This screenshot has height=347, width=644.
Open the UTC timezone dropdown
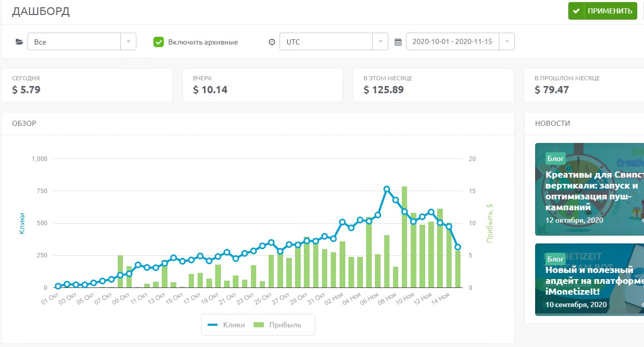click(333, 42)
